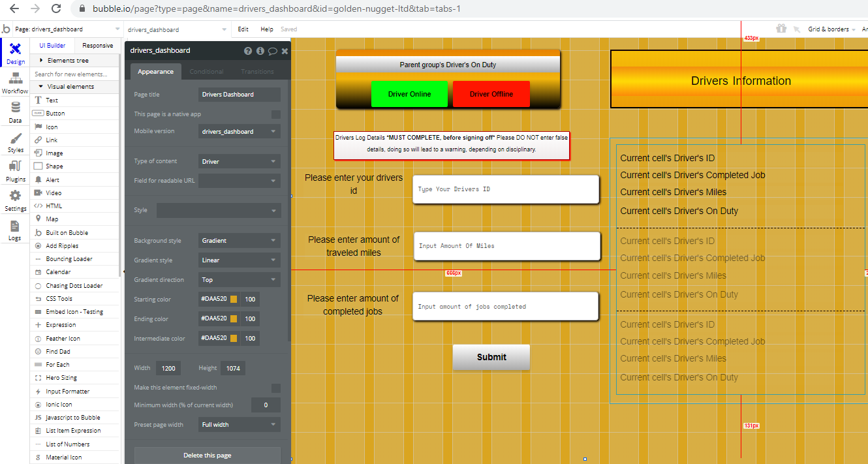Switch to the Transitions tab

coord(257,71)
